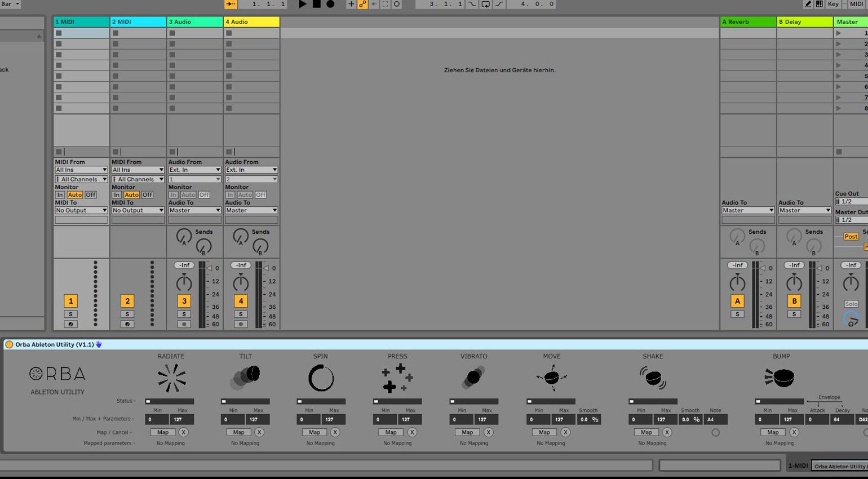Click the Map button under RADIATE
The height and width of the screenshot is (479, 868).
pyautogui.click(x=163, y=432)
